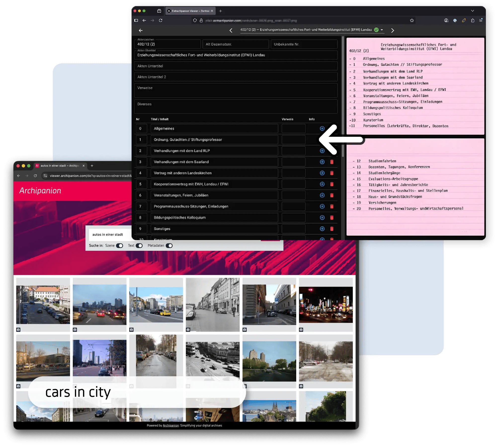Open the status dropdown beside the green checkmark

click(x=382, y=30)
